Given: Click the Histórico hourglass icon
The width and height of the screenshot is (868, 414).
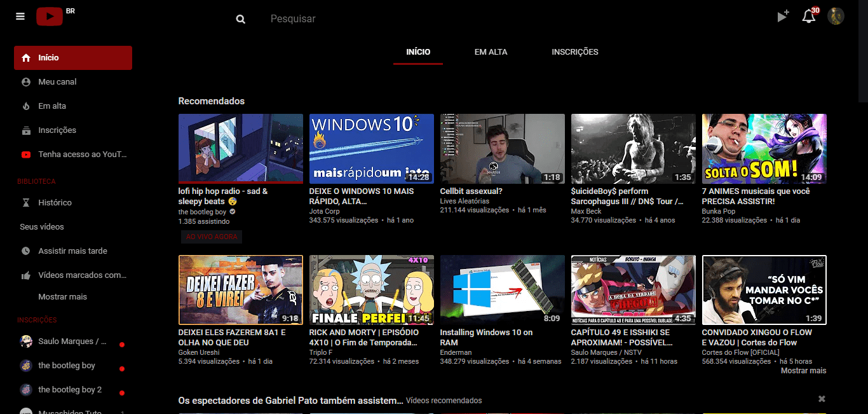Looking at the screenshot, I should pos(26,203).
